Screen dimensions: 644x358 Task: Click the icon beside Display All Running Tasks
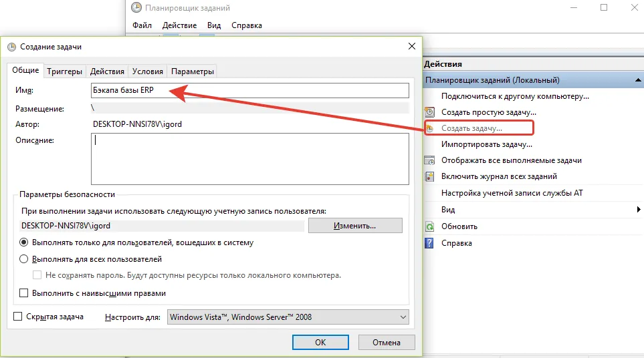[x=429, y=160]
